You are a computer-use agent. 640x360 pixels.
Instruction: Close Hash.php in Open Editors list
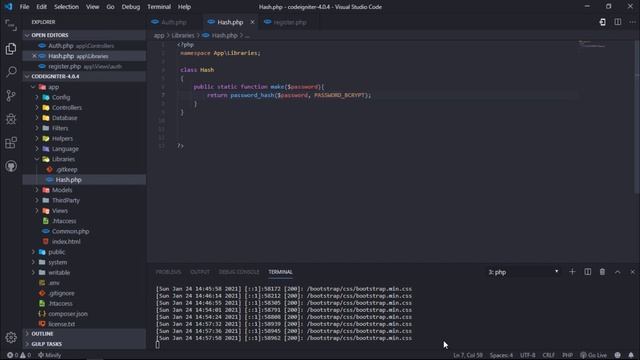[x=34, y=56]
